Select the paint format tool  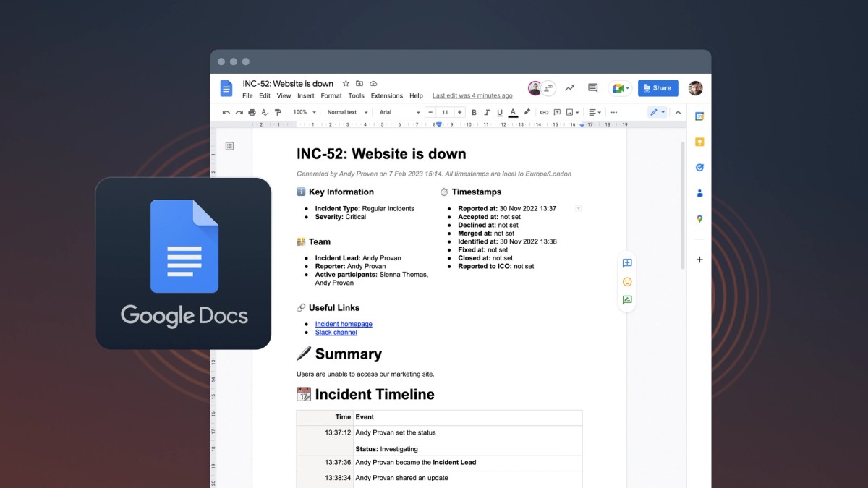point(278,112)
